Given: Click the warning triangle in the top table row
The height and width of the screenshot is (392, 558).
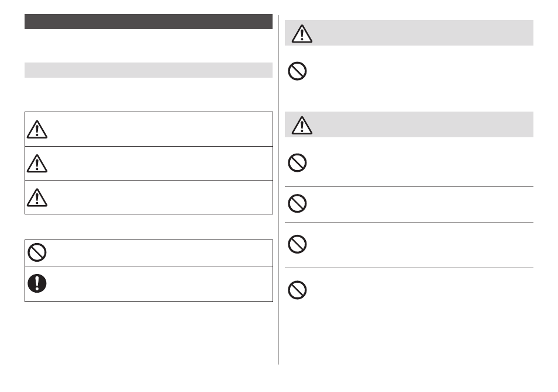Looking at the screenshot, I should pos(37,129).
